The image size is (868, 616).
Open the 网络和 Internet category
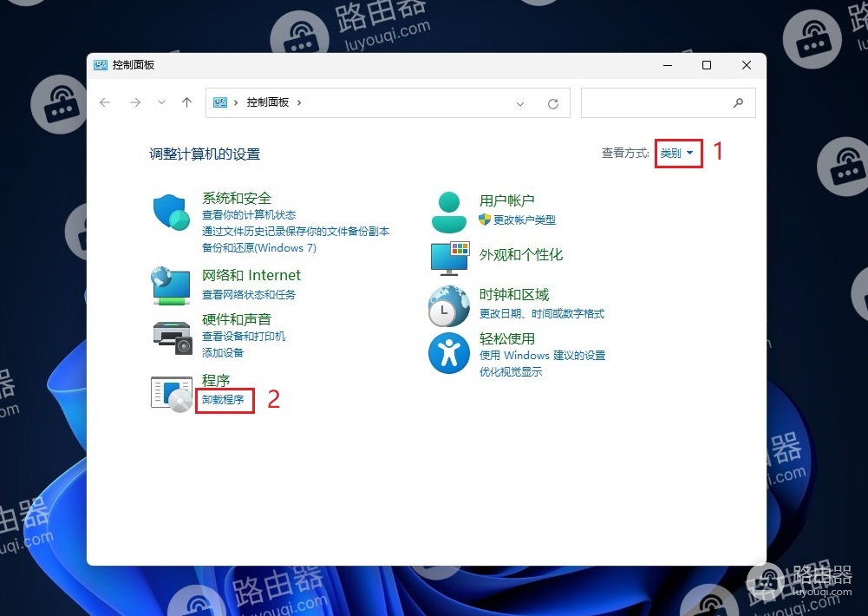[x=251, y=275]
